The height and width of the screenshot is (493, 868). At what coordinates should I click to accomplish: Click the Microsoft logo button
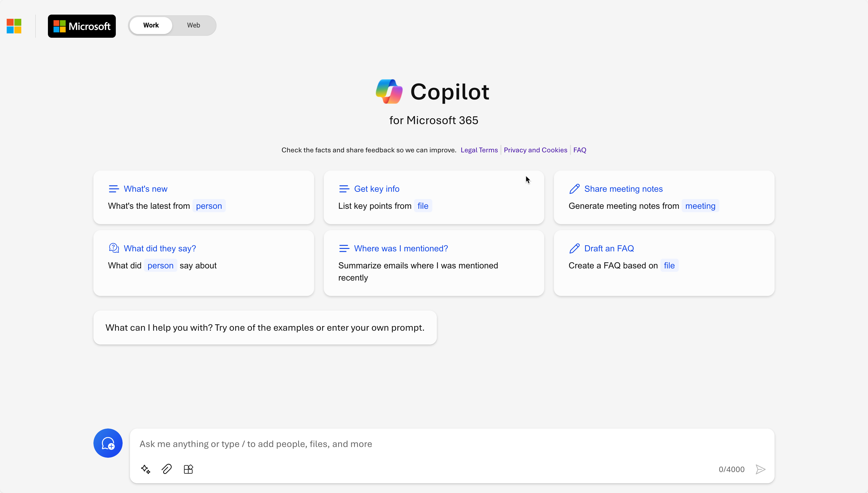click(x=82, y=26)
